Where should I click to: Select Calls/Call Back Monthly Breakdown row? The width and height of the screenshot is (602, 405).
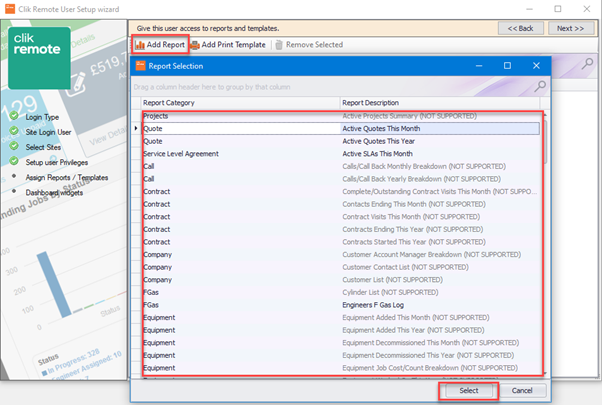tap(341, 166)
